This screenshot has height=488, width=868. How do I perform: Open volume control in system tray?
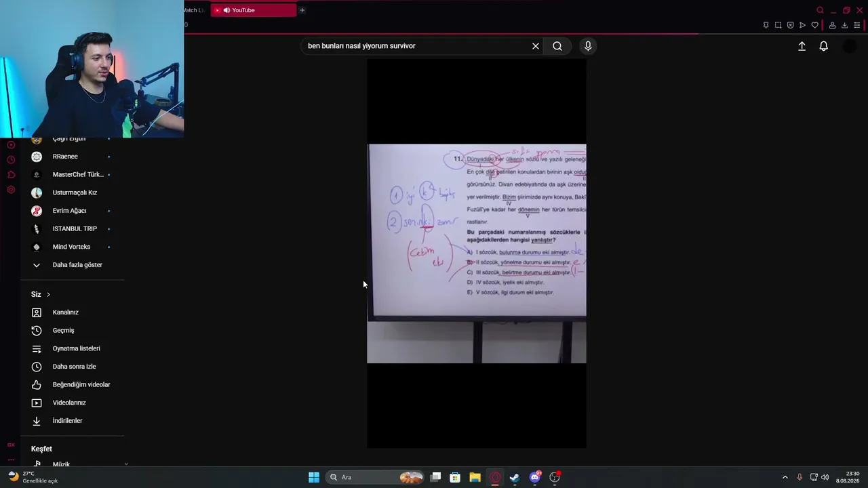pos(825,477)
